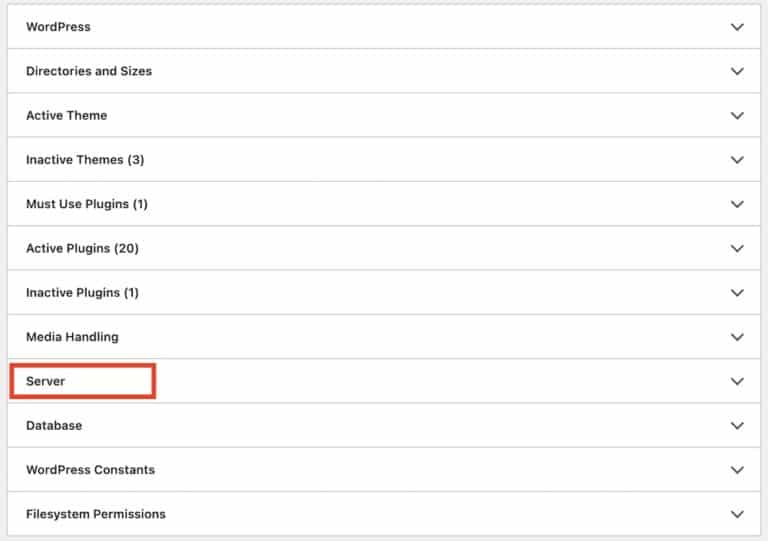
Task: Click the Database chevron arrow
Action: click(x=737, y=426)
